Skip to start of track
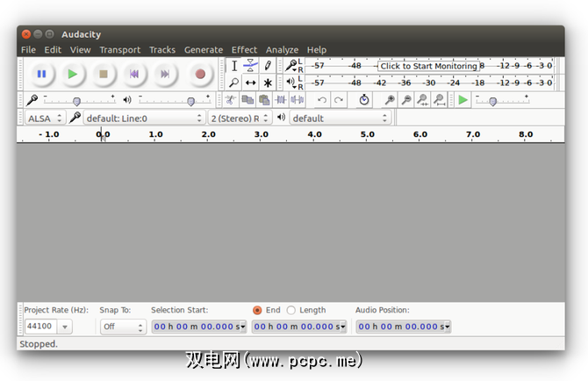Viewport: 588px width, 381px height. pyautogui.click(x=134, y=75)
